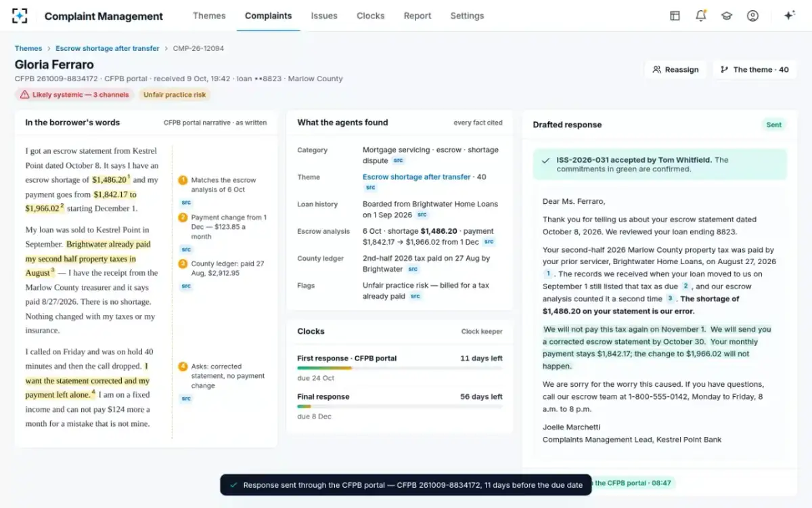Viewport: 812px width, 508px height.
Task: Click the 'Likely systemic — 3 channels' tag
Action: pyautogui.click(x=74, y=95)
